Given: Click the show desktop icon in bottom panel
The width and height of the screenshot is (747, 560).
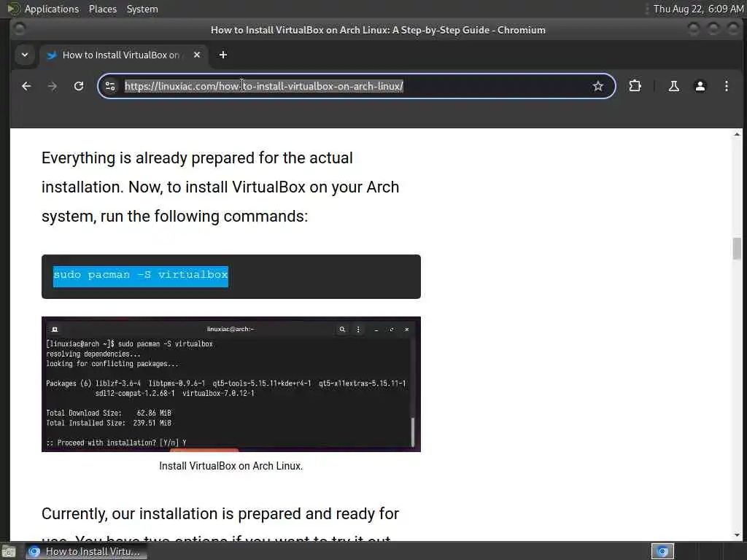Looking at the screenshot, I should (x=9, y=551).
